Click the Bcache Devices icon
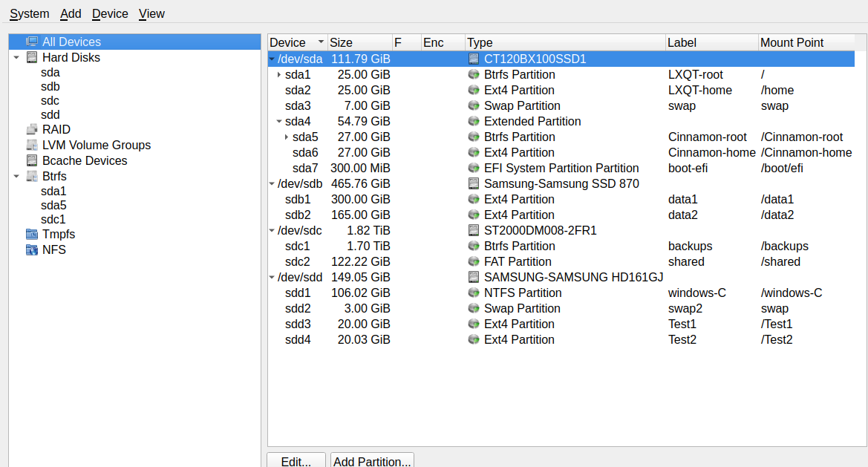The image size is (868, 467). point(32,161)
